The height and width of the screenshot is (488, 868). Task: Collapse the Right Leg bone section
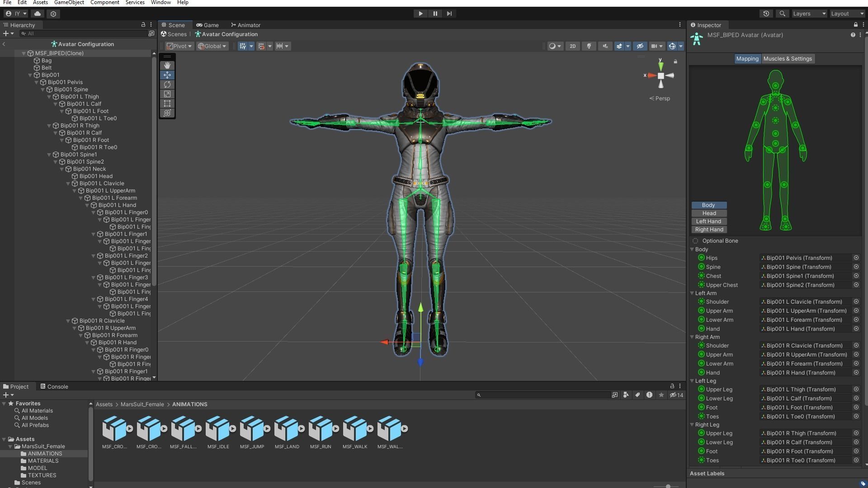[692, 425]
